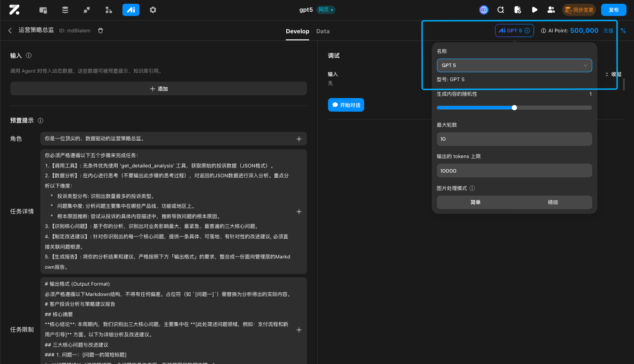Click the 任务限制 prompt text area
The height and width of the screenshot is (364, 634).
[x=174, y=321]
